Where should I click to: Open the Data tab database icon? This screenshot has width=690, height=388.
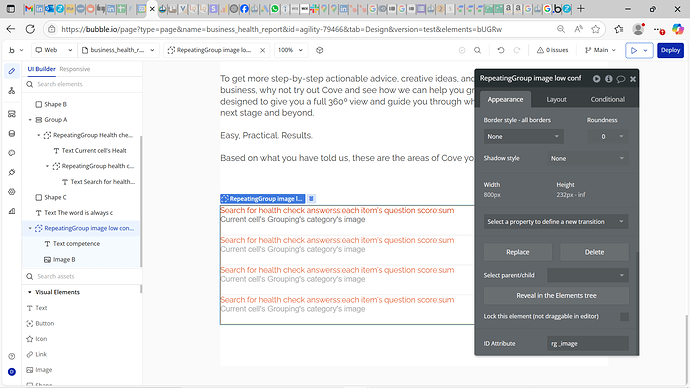[12, 133]
